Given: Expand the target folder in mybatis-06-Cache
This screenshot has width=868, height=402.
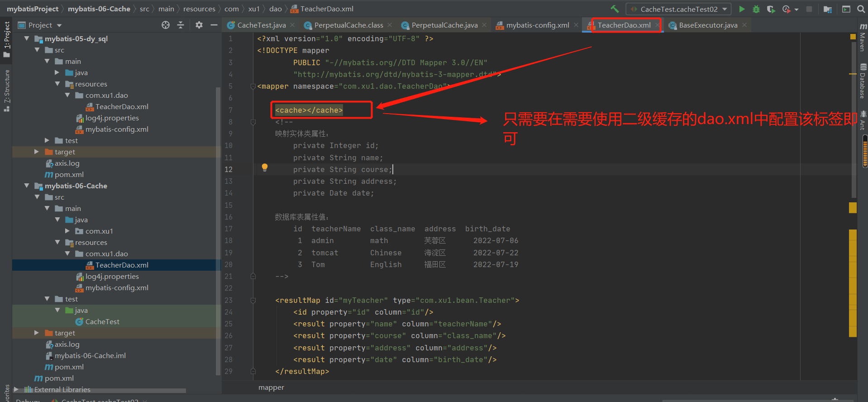Looking at the screenshot, I should (37, 333).
